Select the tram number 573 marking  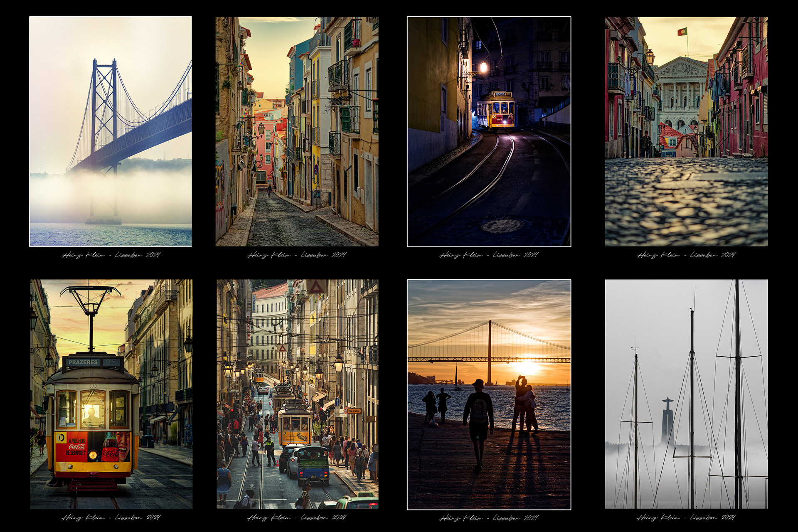click(93, 386)
